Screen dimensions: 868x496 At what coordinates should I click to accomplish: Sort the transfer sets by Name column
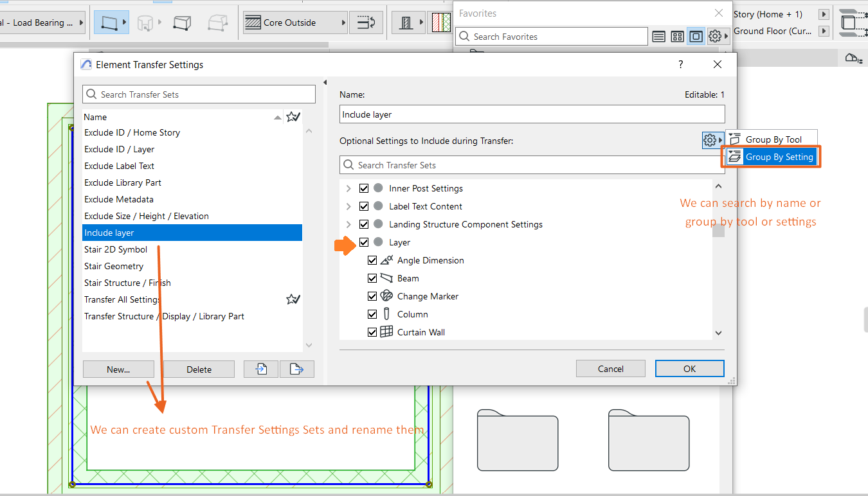tap(183, 117)
